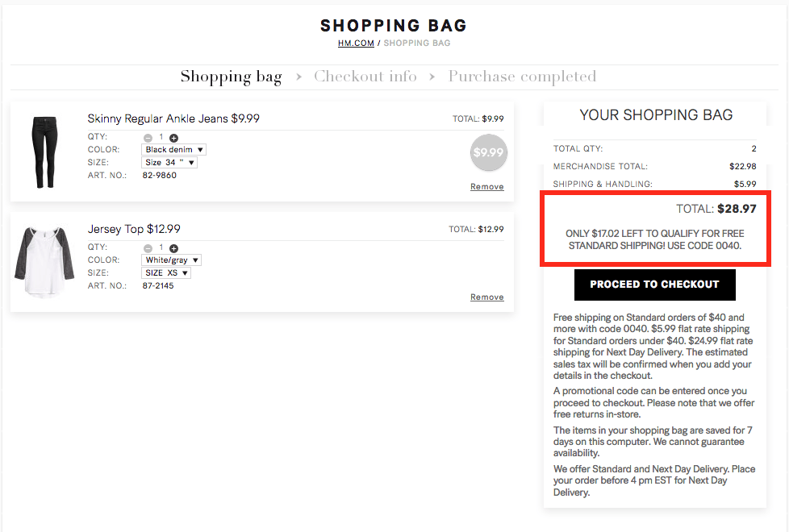Viewport: 789px width, 532px height.
Task: Increase quantity of Skinny Regular Ankle Jeans
Action: click(173, 138)
